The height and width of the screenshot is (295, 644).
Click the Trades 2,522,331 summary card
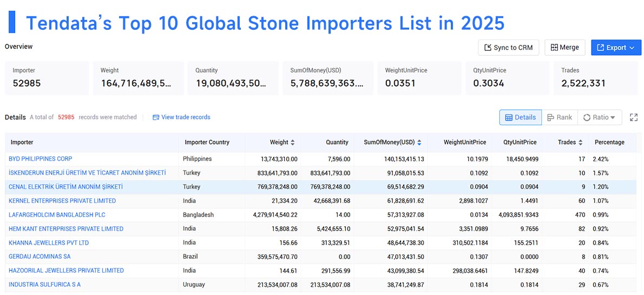click(595, 78)
